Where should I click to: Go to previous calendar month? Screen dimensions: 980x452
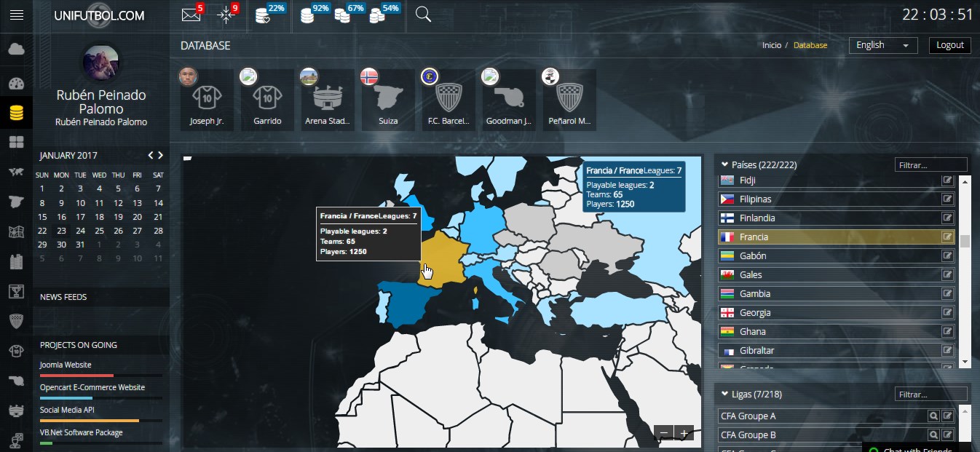(151, 155)
